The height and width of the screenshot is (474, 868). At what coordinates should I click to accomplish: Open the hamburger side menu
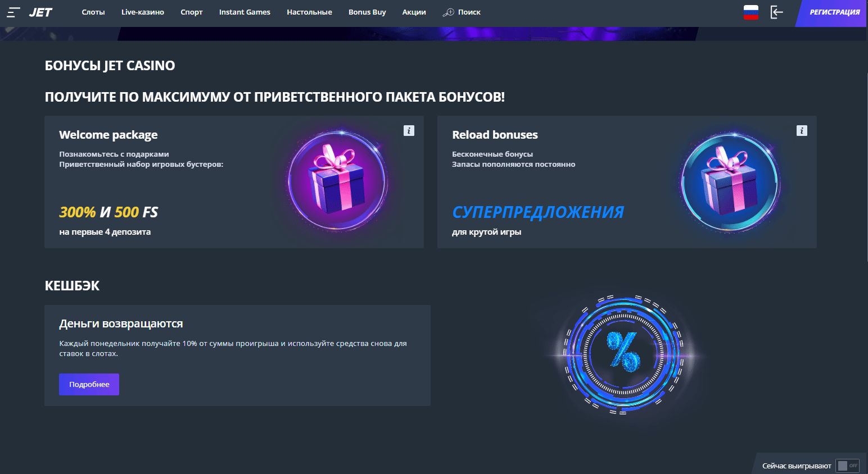point(13,12)
